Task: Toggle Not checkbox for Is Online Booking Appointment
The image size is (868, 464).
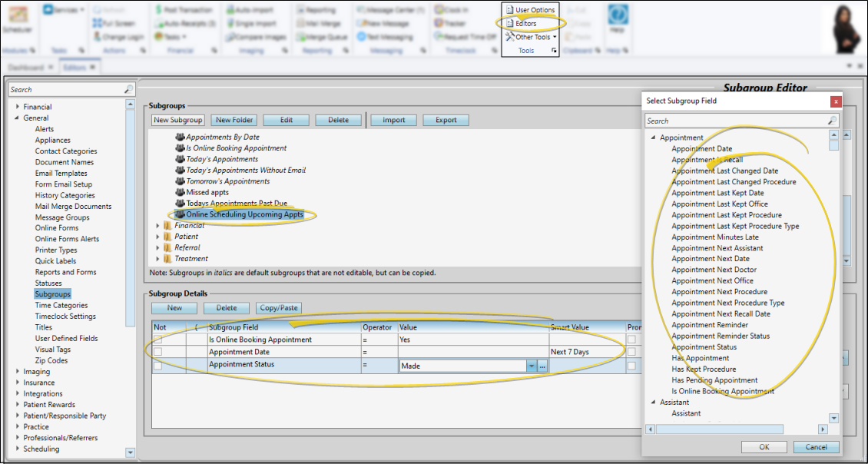Action: (157, 340)
